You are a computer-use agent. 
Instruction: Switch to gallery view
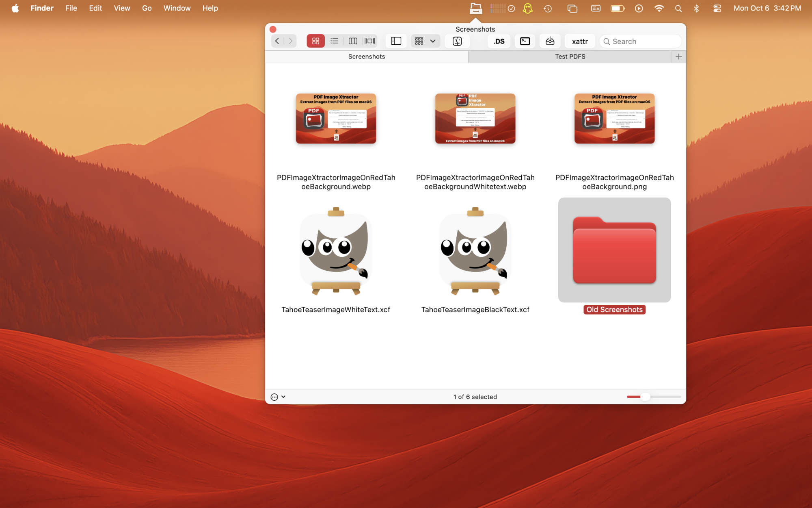370,41
